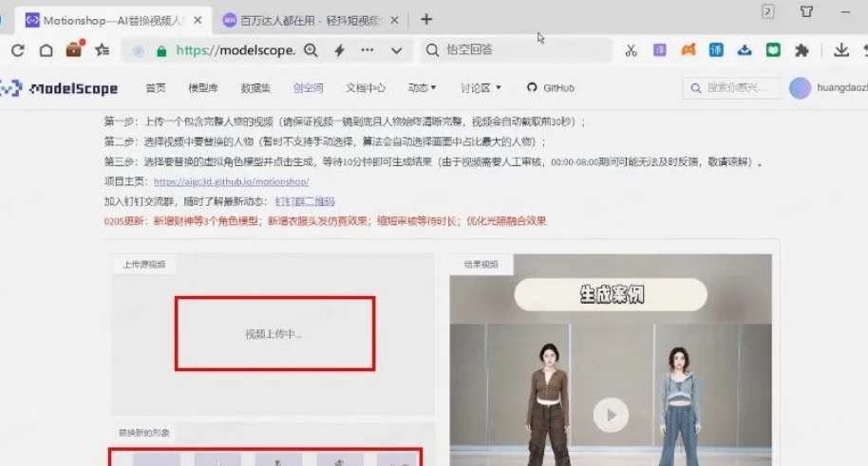Viewport: 868px width, 466px height.
Task: Click the ModelScope logo
Action: coord(59,88)
